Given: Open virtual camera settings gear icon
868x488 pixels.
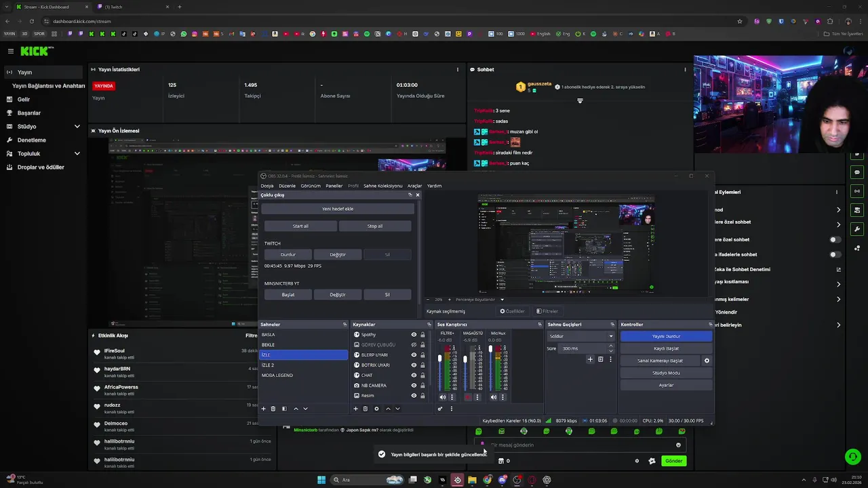Looking at the screenshot, I should pyautogui.click(x=707, y=361).
